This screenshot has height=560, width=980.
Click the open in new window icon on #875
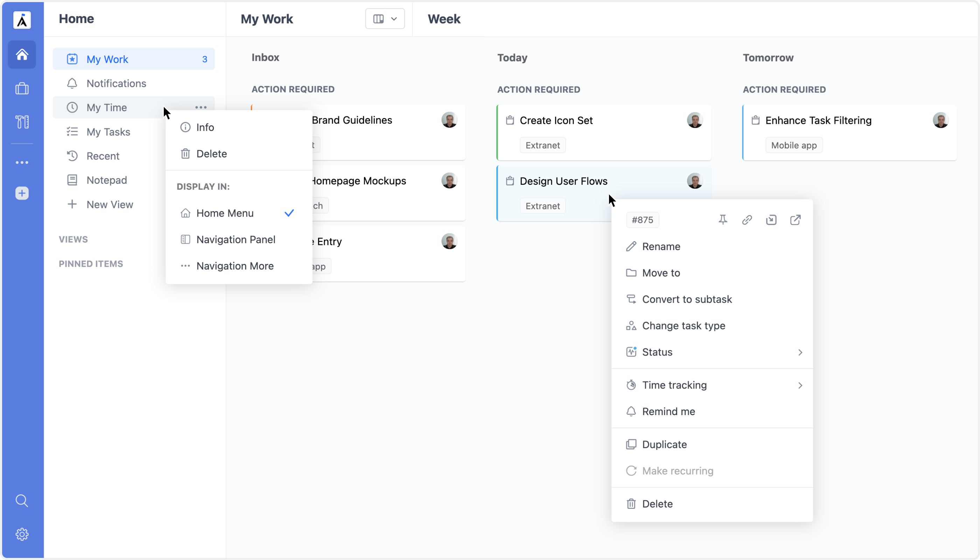pyautogui.click(x=796, y=219)
